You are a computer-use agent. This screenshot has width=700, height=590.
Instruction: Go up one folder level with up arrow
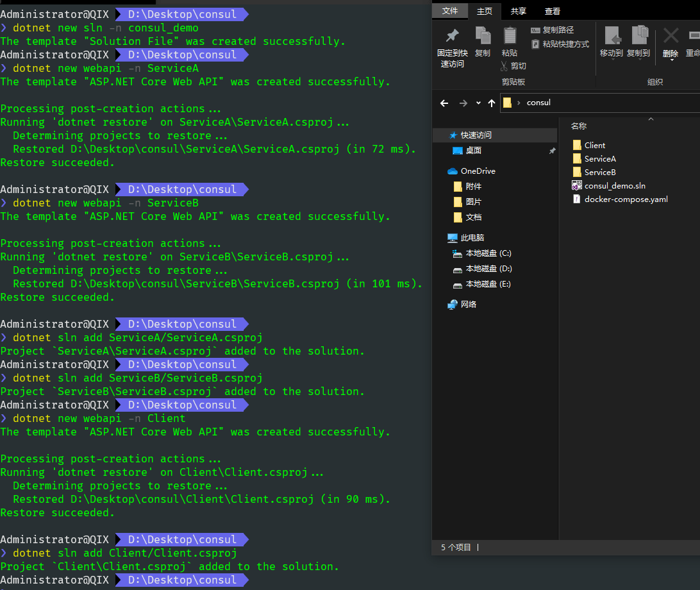[492, 103]
